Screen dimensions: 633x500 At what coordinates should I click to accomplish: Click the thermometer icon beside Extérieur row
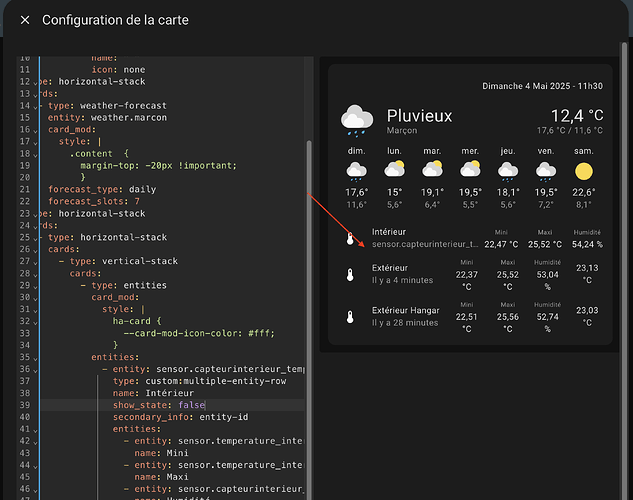point(350,274)
